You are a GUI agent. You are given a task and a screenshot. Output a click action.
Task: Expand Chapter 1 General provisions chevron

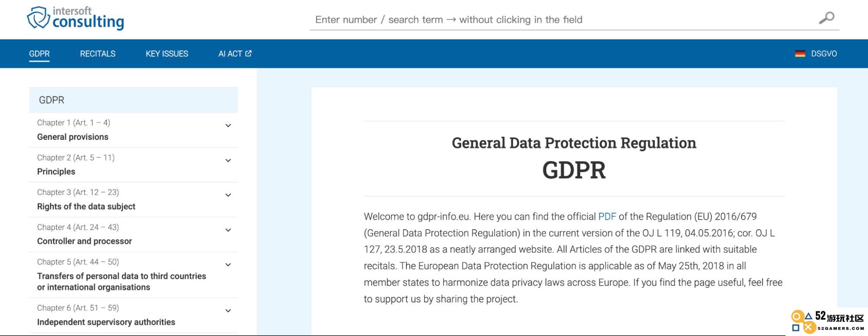tap(228, 126)
